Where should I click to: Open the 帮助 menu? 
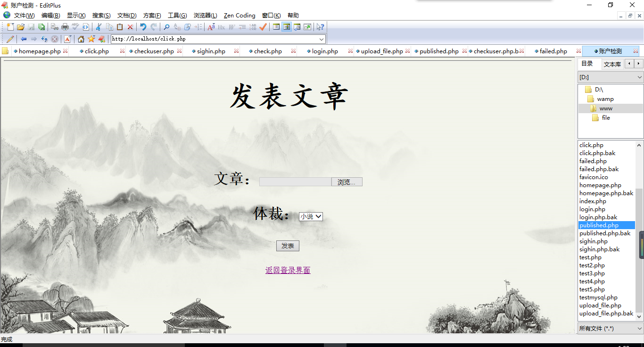(x=293, y=16)
